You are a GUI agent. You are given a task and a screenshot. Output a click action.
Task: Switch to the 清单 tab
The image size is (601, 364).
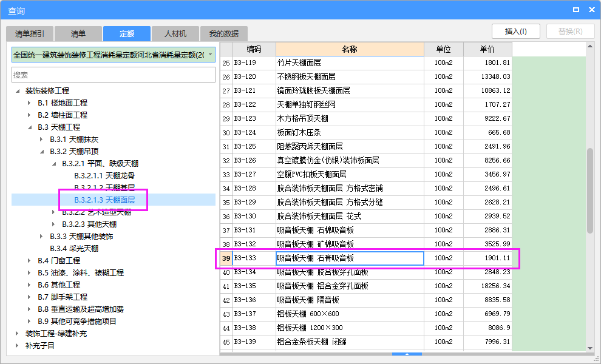[78, 34]
